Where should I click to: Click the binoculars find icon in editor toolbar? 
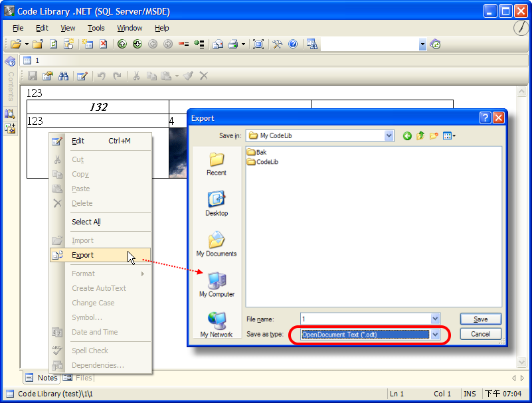pos(64,76)
